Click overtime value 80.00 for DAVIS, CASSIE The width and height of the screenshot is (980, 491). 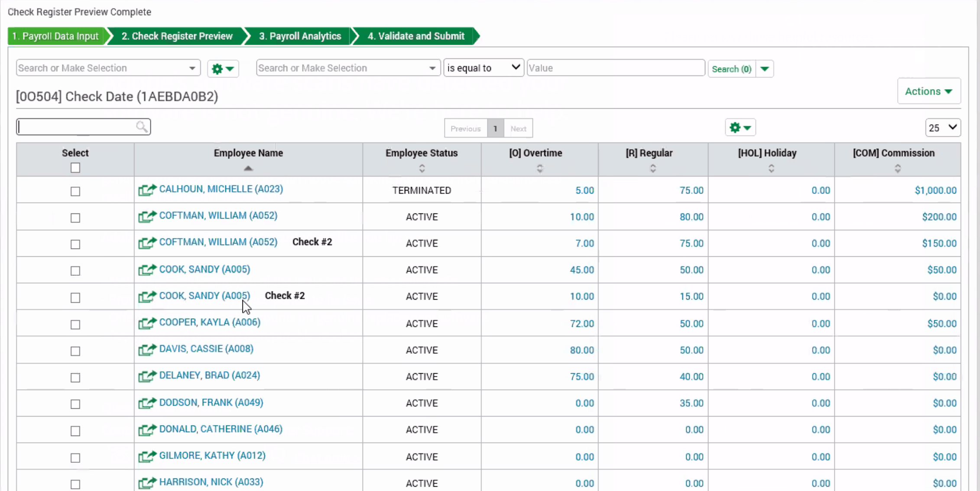point(582,350)
